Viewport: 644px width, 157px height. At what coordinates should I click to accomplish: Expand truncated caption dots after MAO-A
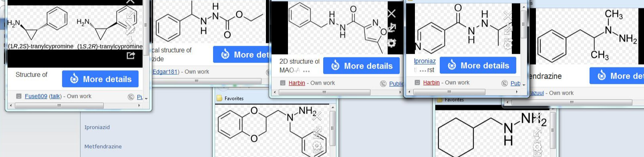pyautogui.click(x=306, y=71)
